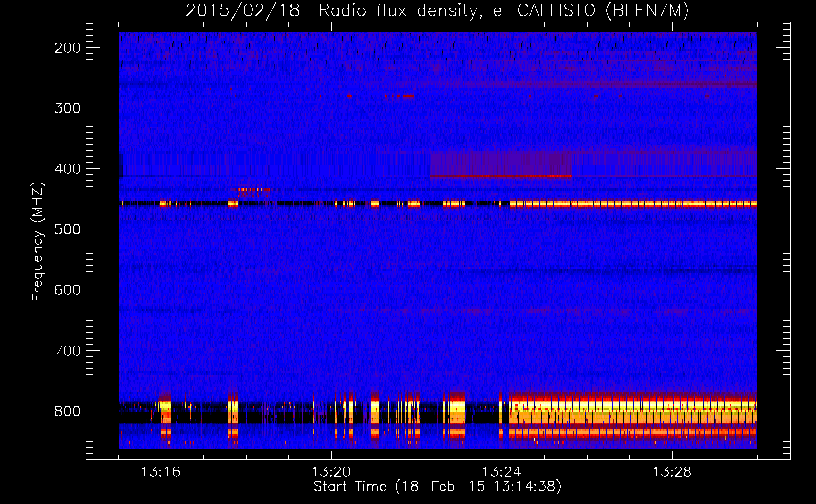This screenshot has width=816, height=504.
Task: Click the 500 frequency tick label
Action: (68, 229)
